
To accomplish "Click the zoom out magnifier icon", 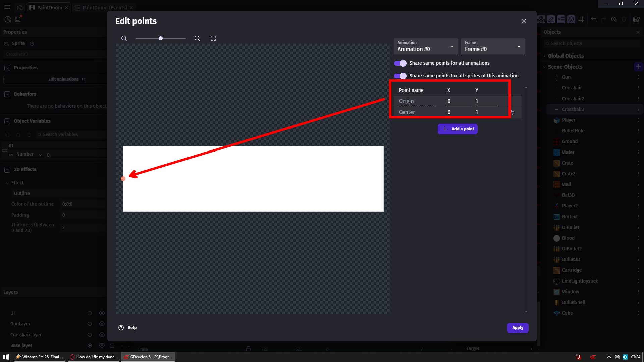I will click(124, 38).
